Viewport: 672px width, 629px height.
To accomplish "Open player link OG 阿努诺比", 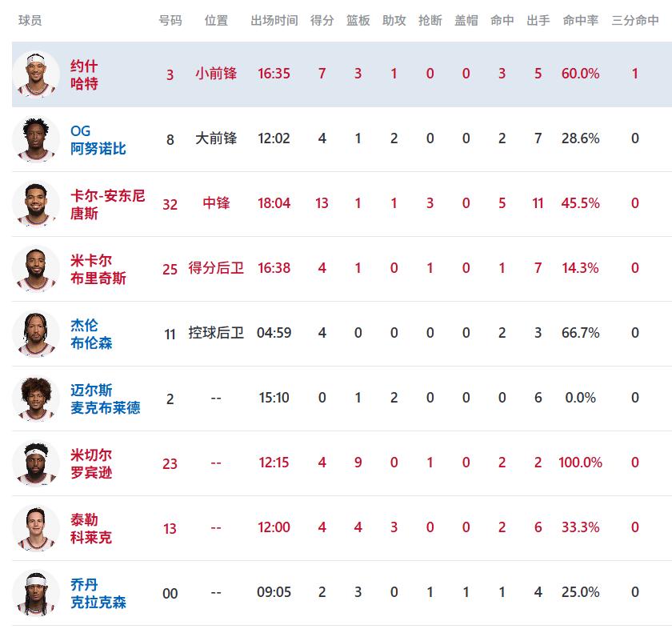I will click(98, 139).
